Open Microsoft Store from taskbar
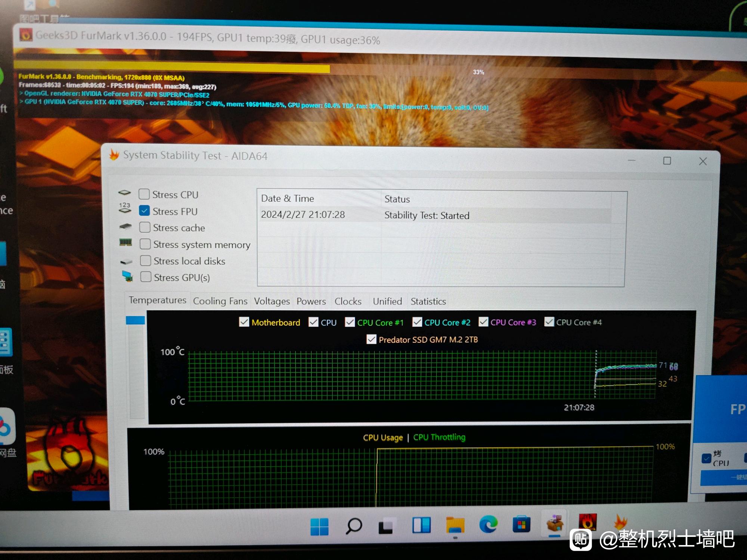747x560 pixels. [x=521, y=525]
